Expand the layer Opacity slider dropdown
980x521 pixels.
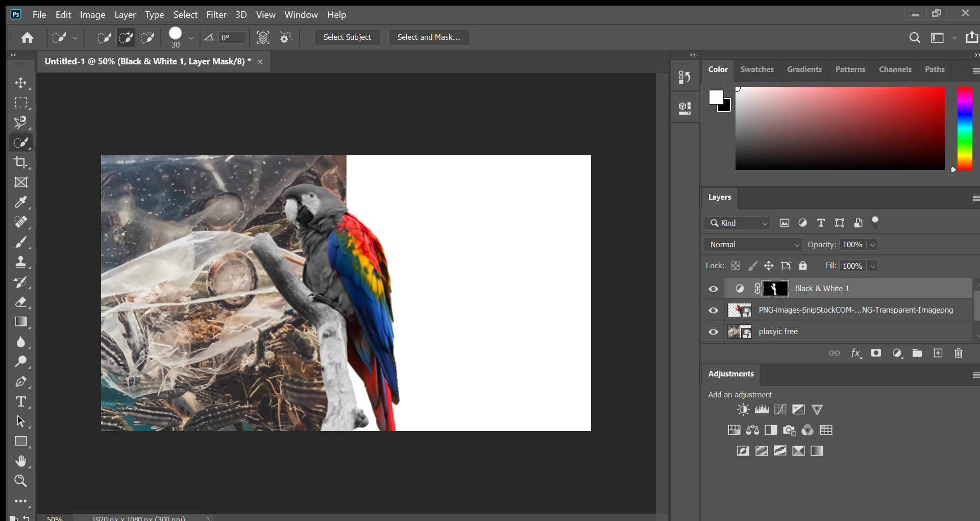(x=873, y=245)
